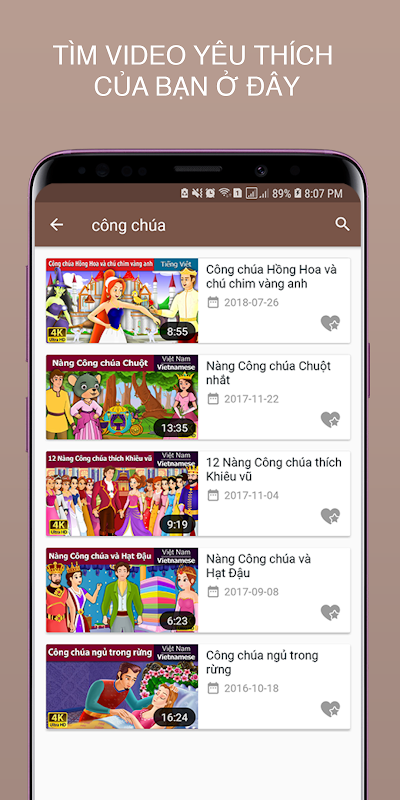Open Nàng Công chúa và Hạt Đậu thumbnail
400x800 pixels.
(x=122, y=590)
